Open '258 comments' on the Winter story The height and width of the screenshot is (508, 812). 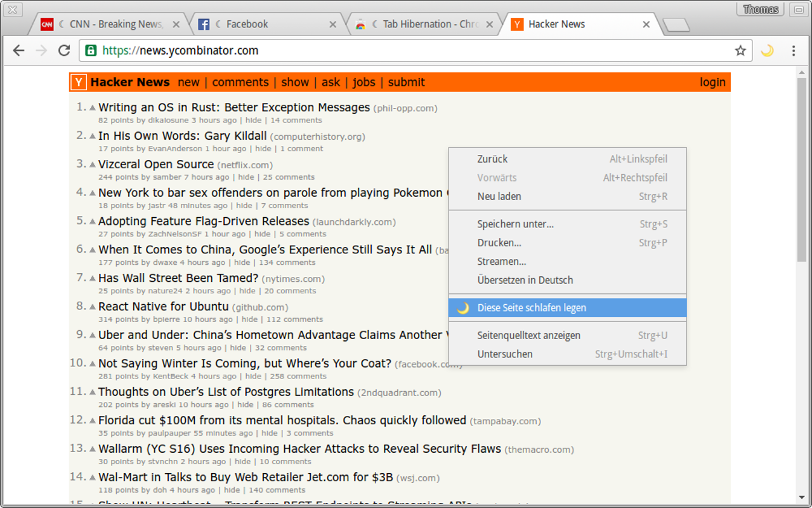click(298, 377)
